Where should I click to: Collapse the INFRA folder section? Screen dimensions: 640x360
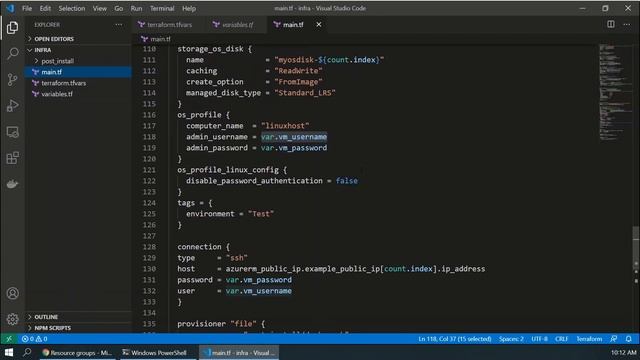click(x=43, y=50)
